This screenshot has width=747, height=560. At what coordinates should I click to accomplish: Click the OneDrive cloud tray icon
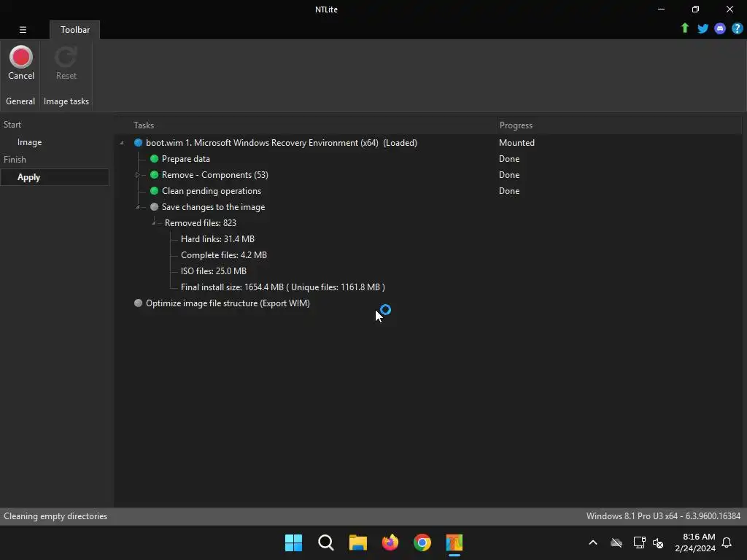coord(616,542)
